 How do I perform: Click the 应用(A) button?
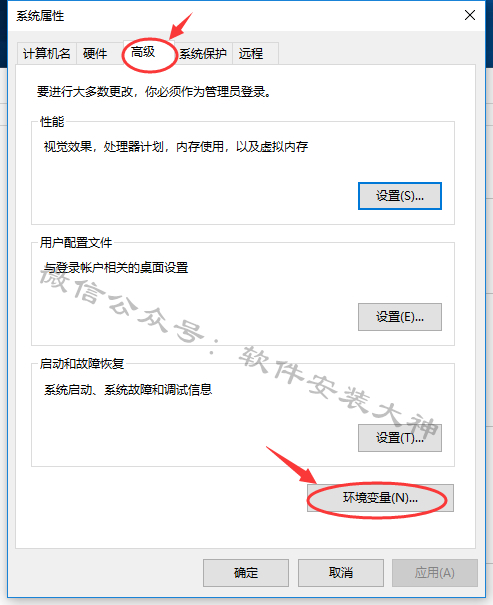(435, 573)
